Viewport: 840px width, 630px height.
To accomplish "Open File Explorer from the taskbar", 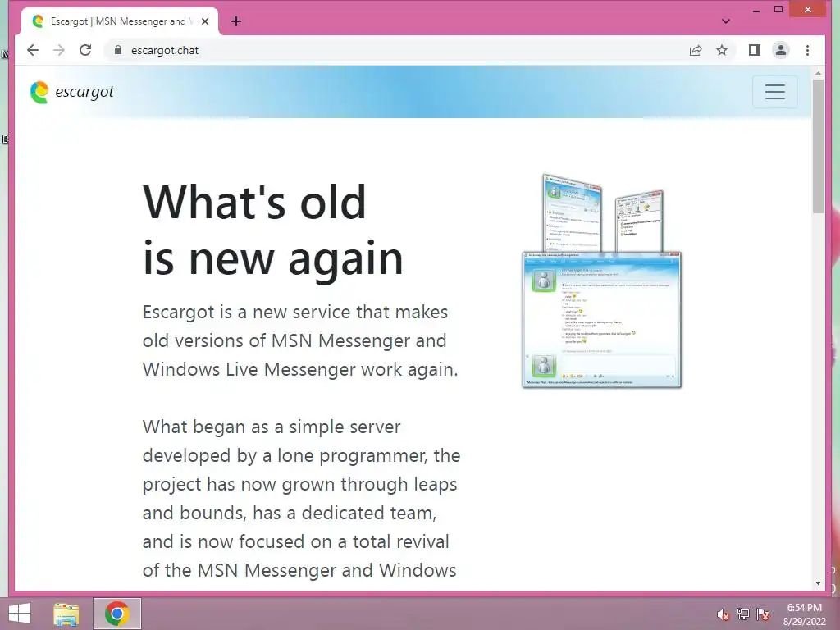I will click(66, 614).
